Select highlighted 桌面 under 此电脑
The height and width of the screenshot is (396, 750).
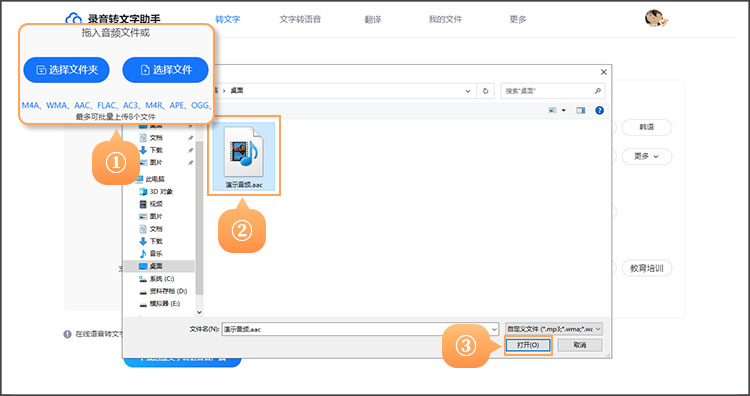pos(159,266)
